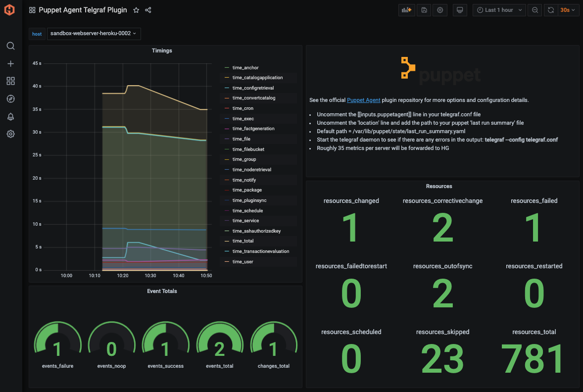Select the time_notify legend entry
Screen dimensions: 583x392
[x=244, y=180]
